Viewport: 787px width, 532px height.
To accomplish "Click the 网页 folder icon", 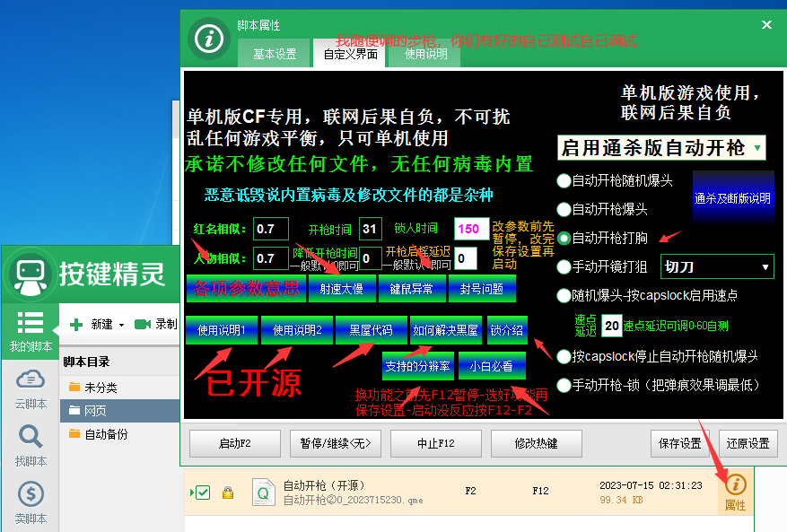I will click(x=74, y=411).
